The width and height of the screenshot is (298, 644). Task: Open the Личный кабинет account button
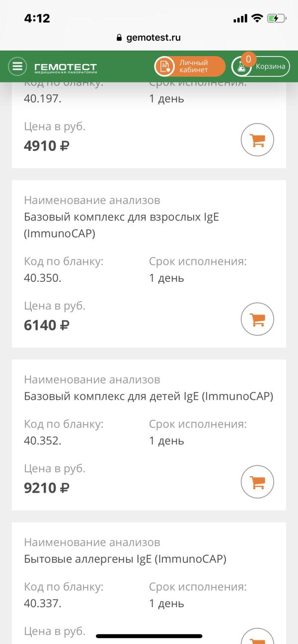[x=189, y=66]
